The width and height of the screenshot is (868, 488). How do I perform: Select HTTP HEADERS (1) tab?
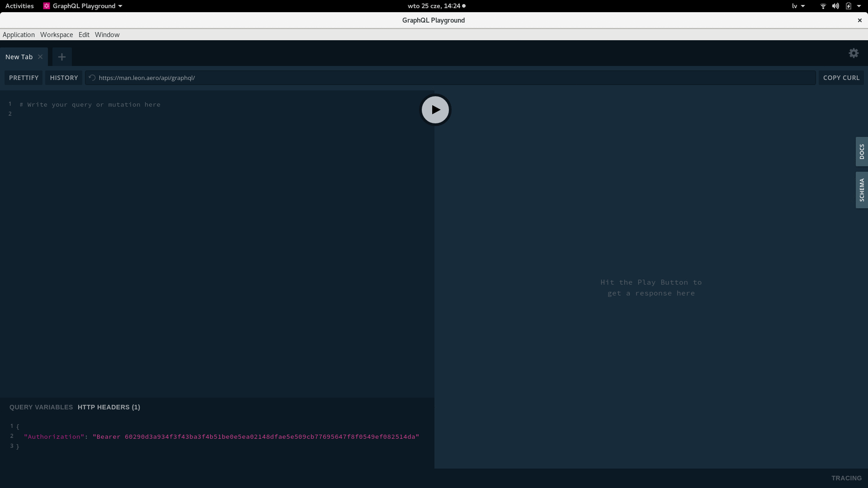pyautogui.click(x=109, y=407)
